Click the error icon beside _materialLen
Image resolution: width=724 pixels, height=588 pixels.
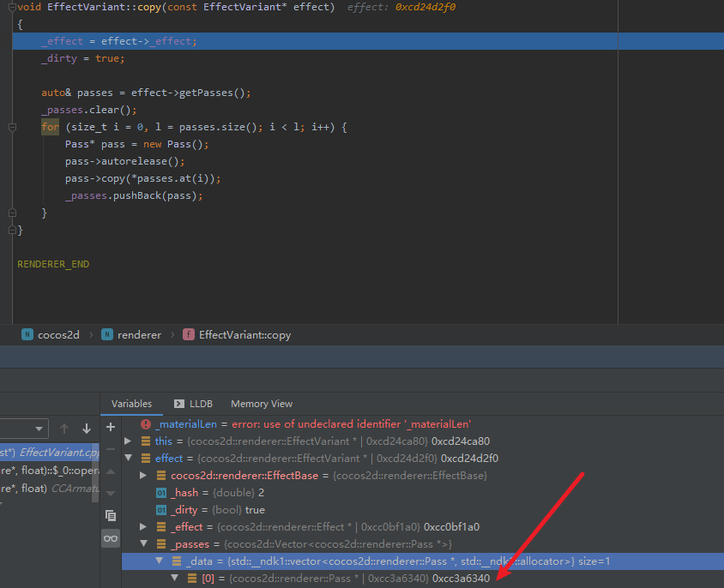tap(146, 424)
